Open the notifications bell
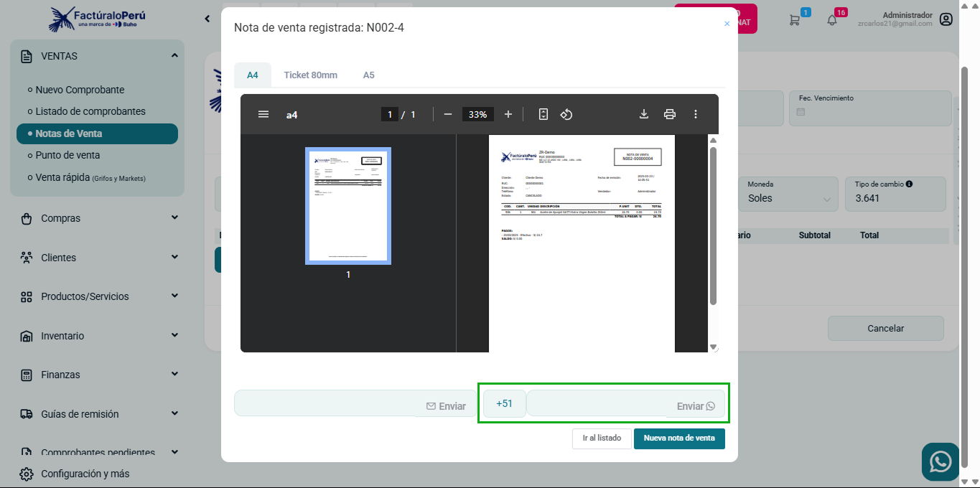 pos(832,20)
